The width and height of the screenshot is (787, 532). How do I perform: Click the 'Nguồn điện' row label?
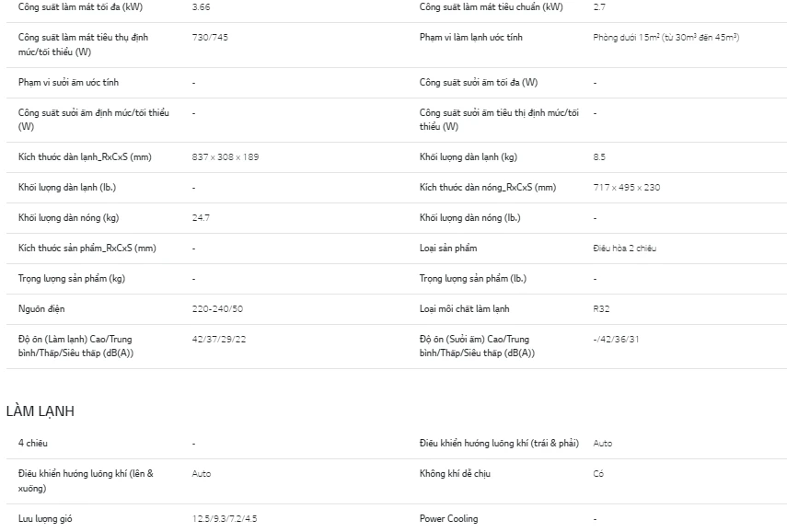(41, 309)
